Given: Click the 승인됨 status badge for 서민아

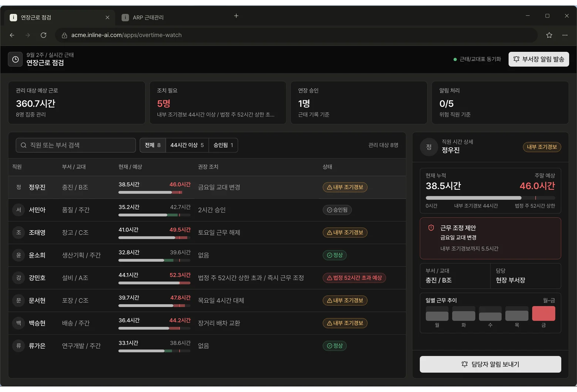Looking at the screenshot, I should click(337, 210).
